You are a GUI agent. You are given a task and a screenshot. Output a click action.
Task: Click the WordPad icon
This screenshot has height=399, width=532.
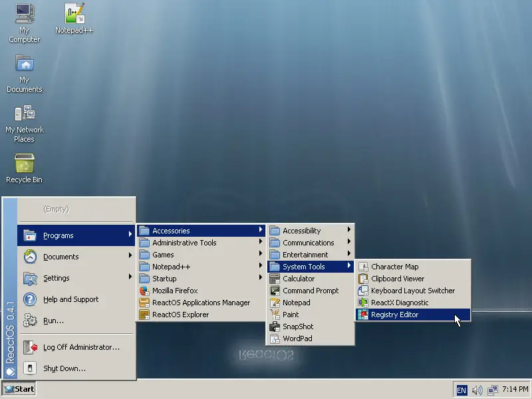click(275, 338)
